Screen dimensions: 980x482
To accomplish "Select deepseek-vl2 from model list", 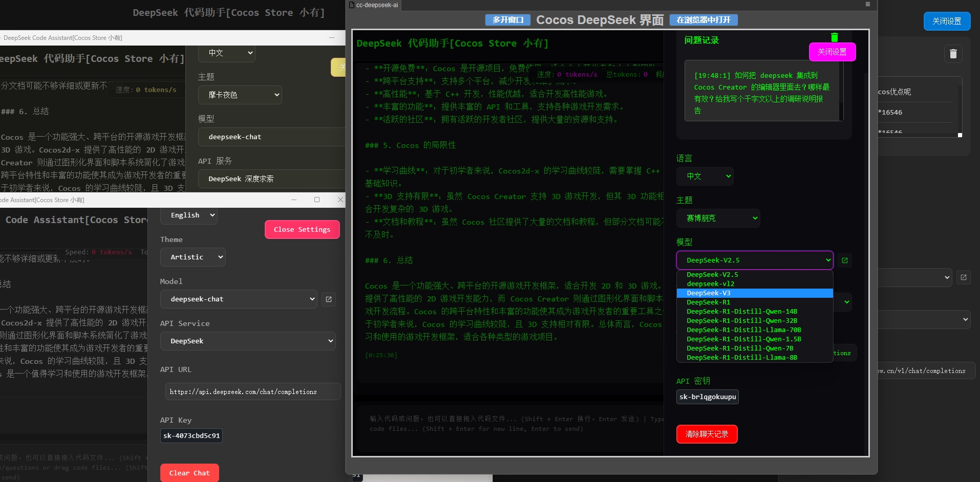I will click(755, 284).
